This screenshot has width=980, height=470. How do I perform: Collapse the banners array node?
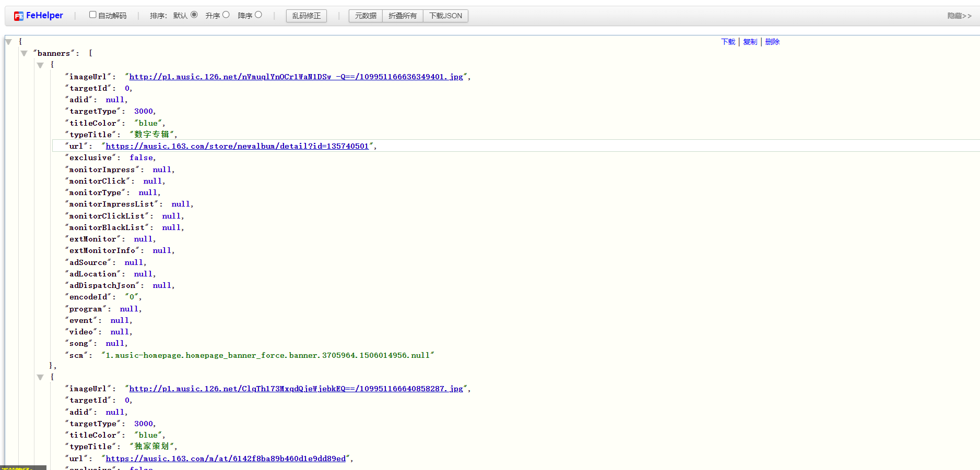25,53
